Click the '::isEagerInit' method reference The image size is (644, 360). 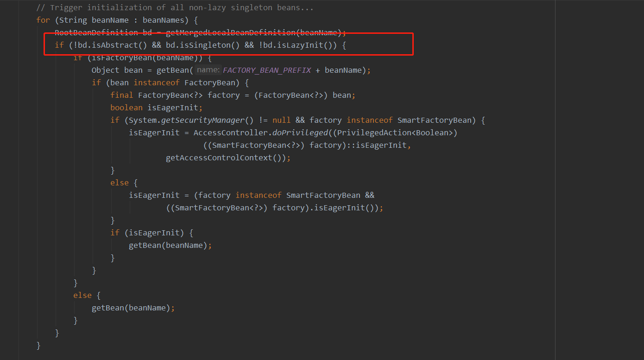377,145
